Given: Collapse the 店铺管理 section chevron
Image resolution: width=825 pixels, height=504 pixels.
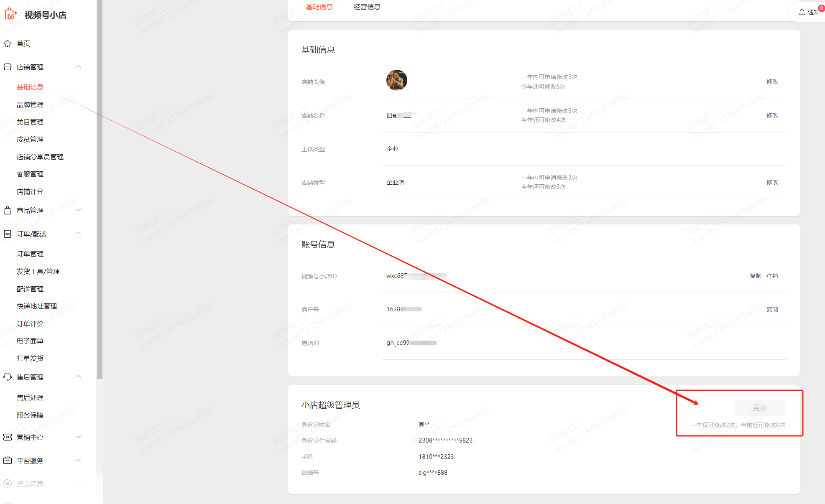Looking at the screenshot, I should coord(78,67).
